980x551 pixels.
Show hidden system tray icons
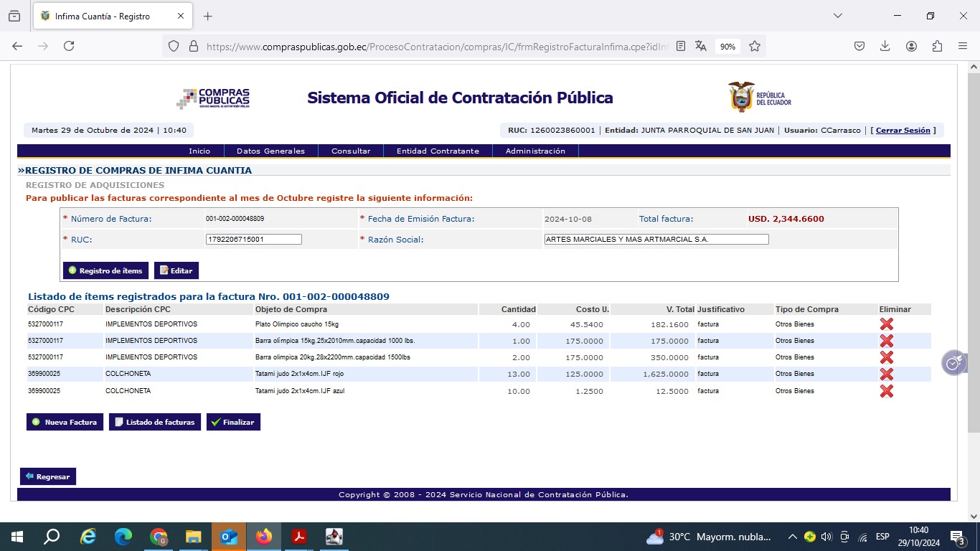(792, 537)
